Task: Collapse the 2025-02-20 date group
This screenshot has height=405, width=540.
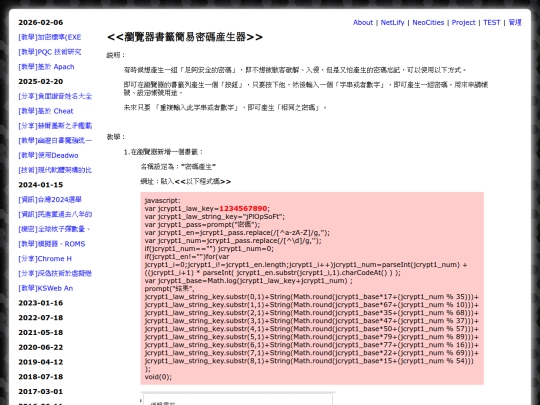Action: 41,82
